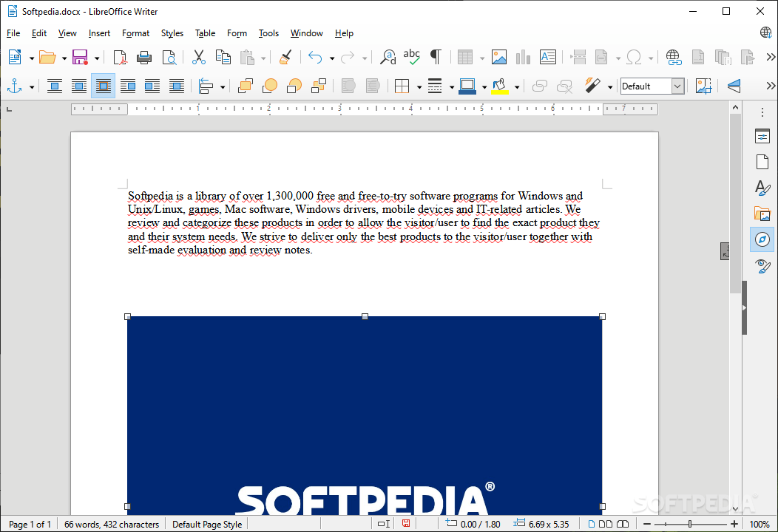This screenshot has height=532, width=778.
Task: Click the Anchor icon
Action: 14,86
